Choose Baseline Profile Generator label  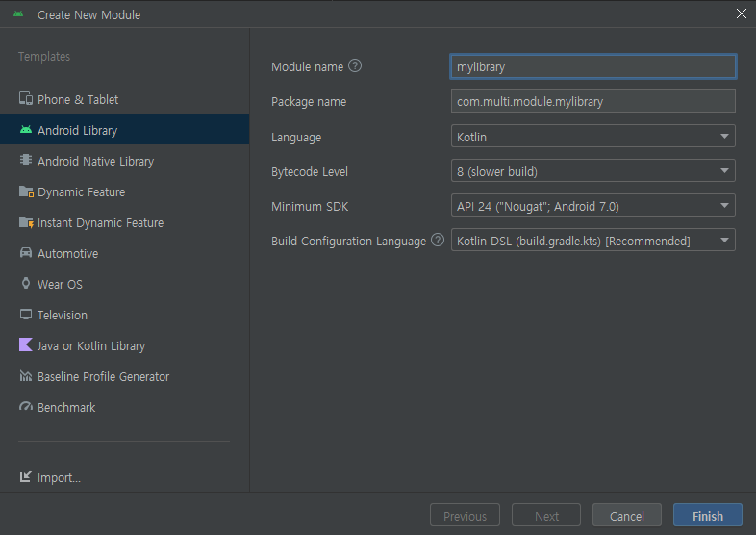(x=103, y=377)
